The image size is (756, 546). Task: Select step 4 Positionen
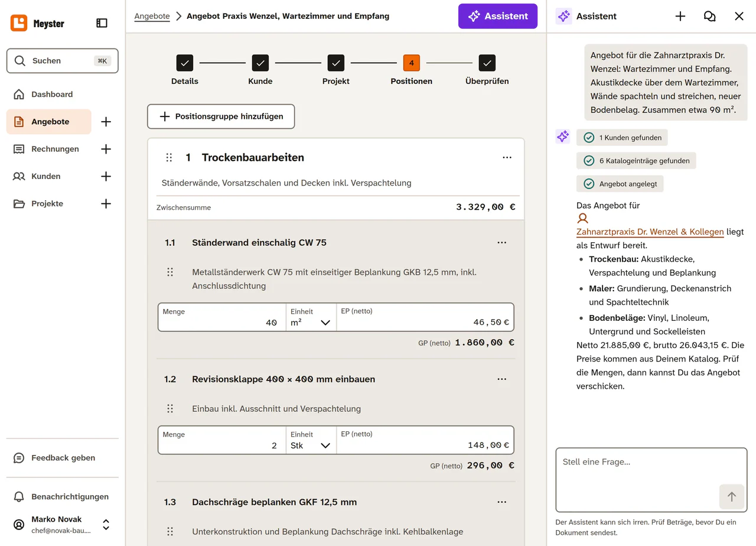(412, 70)
